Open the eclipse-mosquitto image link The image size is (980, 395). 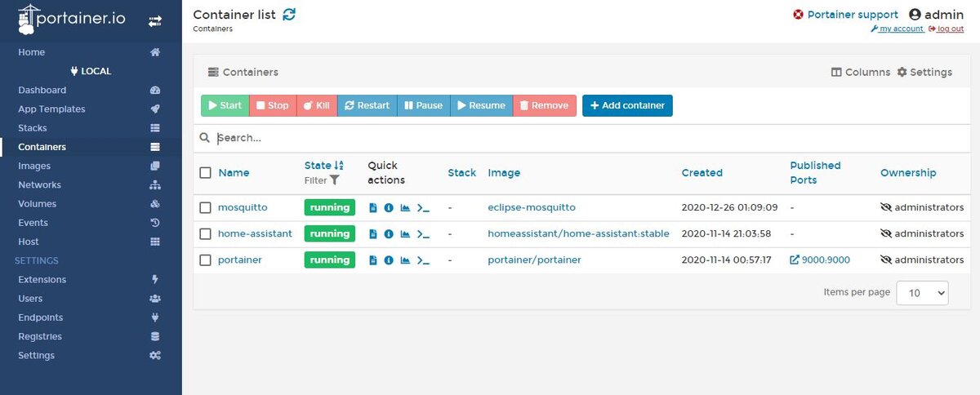click(x=532, y=208)
